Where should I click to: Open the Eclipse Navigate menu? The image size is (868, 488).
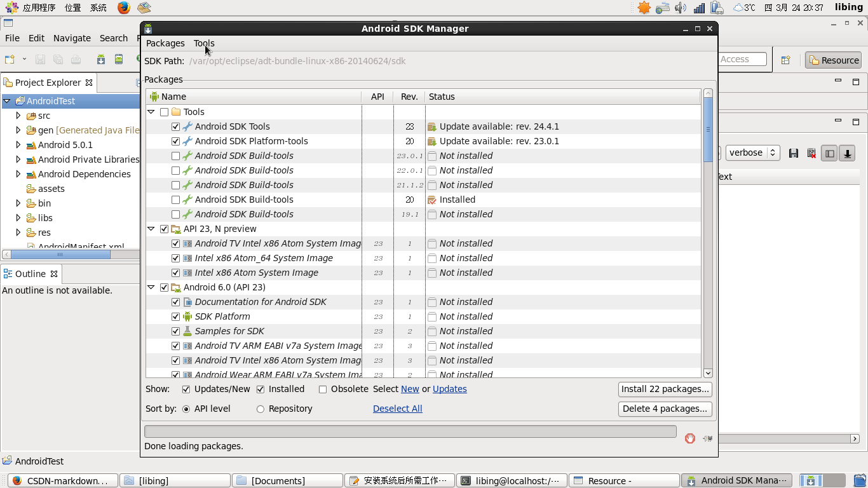[72, 38]
